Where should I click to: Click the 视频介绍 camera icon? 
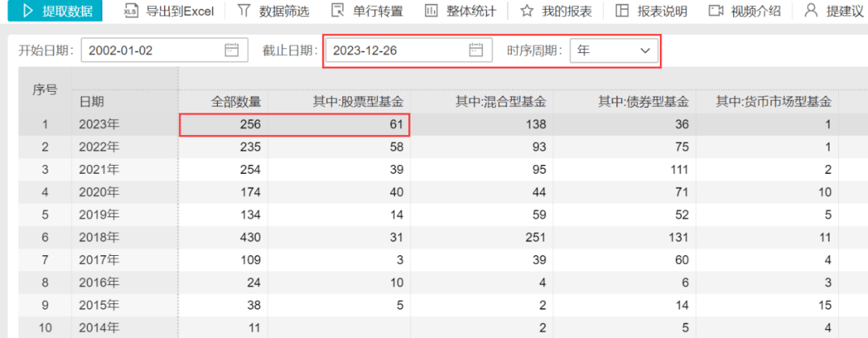tap(716, 10)
